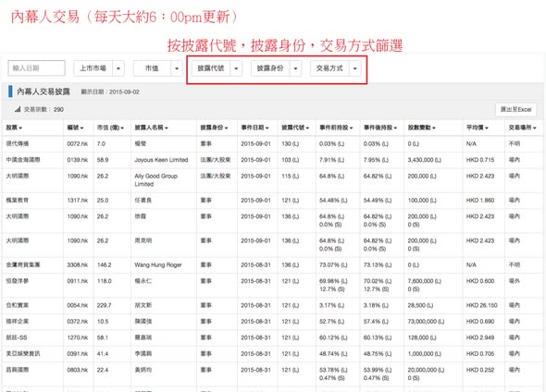Open the 美亞娛樂資訊 stock link
Viewport: 546px width, 392px height.
click(x=23, y=353)
